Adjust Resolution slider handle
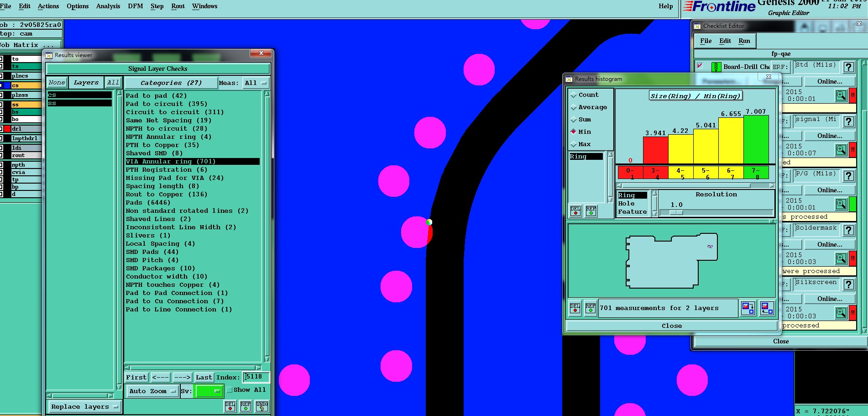The image size is (868, 416). 676,212
